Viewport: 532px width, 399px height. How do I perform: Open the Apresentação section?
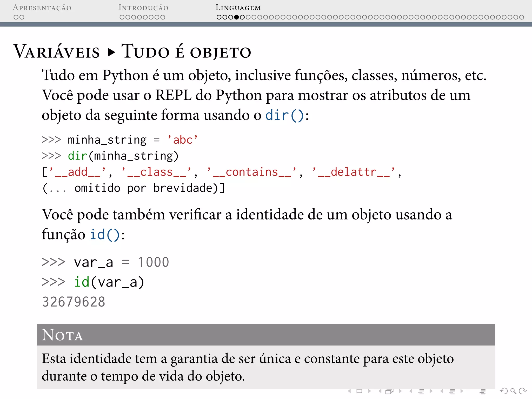[42, 8]
